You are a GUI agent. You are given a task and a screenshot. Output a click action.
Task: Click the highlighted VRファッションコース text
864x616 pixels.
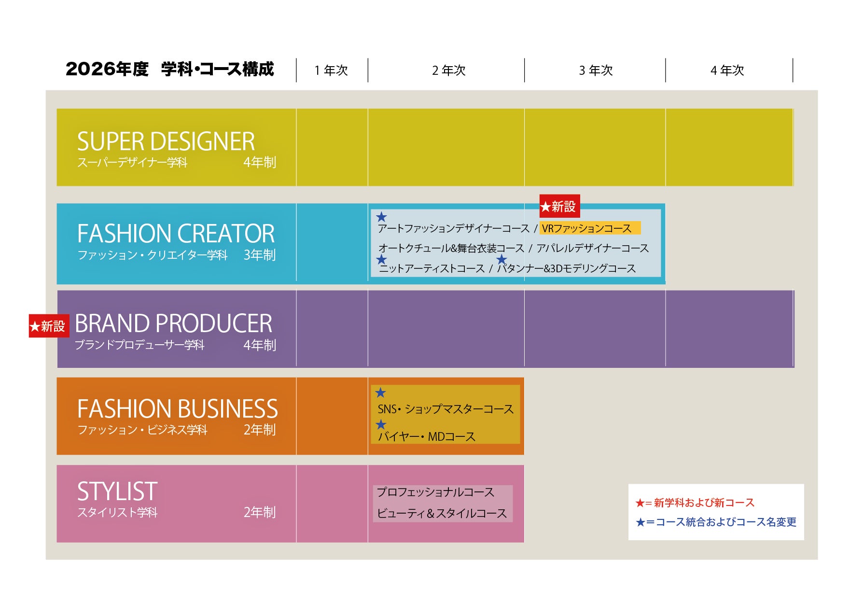click(586, 228)
